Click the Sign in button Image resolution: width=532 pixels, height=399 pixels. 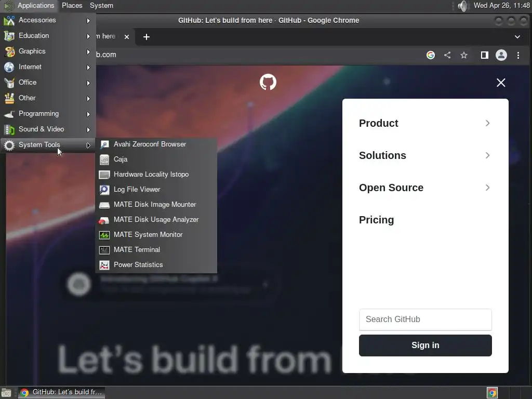(425, 345)
